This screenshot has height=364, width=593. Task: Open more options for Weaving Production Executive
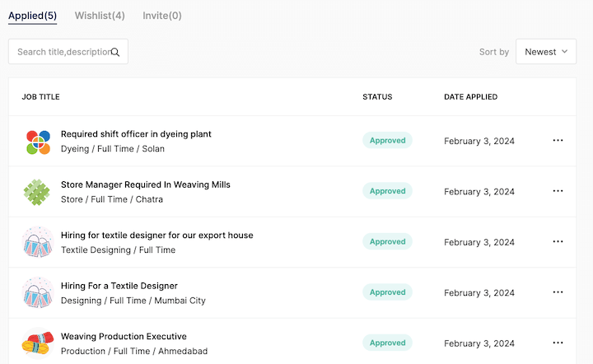(x=558, y=343)
